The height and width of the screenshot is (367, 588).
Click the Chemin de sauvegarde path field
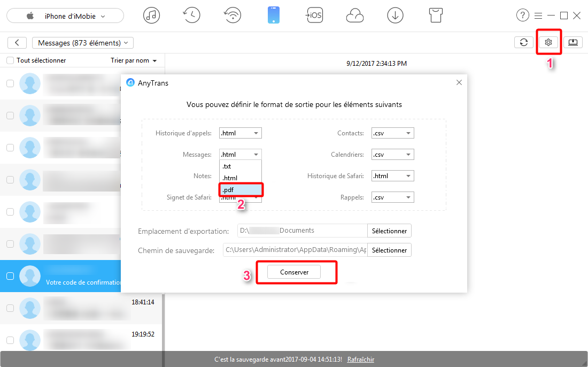pyautogui.click(x=295, y=250)
